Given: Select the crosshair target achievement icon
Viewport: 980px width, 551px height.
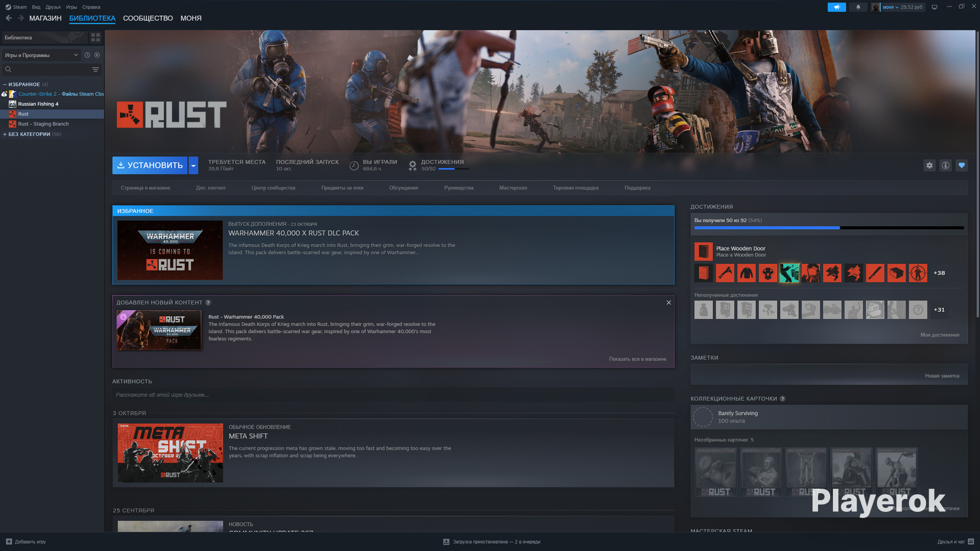Looking at the screenshot, I should point(918,273).
